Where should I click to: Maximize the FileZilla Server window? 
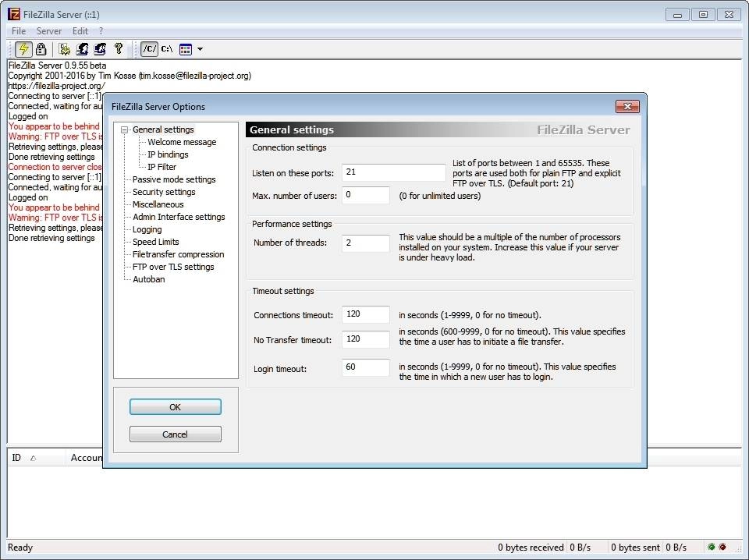click(703, 15)
